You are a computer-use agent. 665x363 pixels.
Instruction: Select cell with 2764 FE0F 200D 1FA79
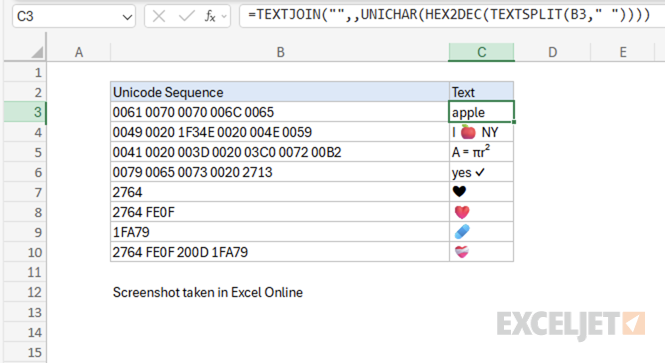click(280, 252)
